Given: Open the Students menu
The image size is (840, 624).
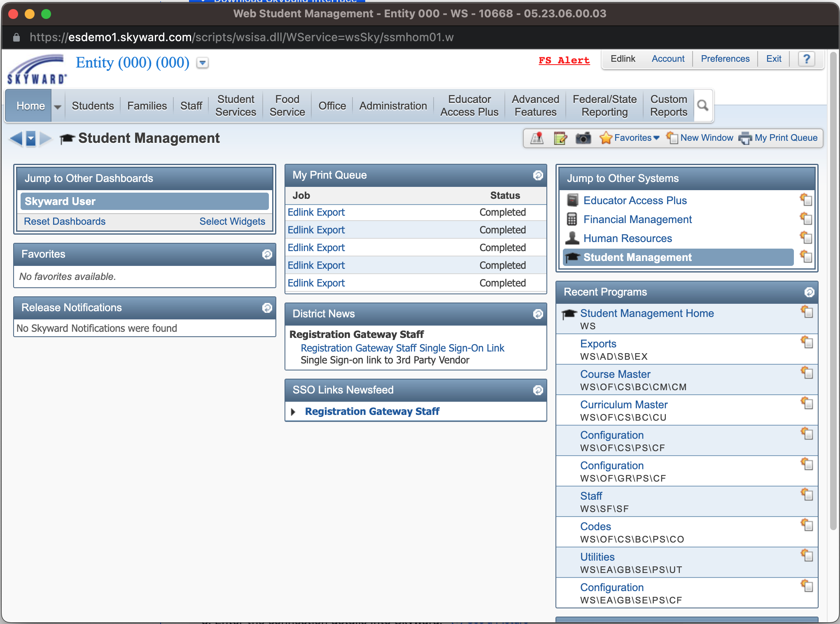Looking at the screenshot, I should tap(93, 106).
